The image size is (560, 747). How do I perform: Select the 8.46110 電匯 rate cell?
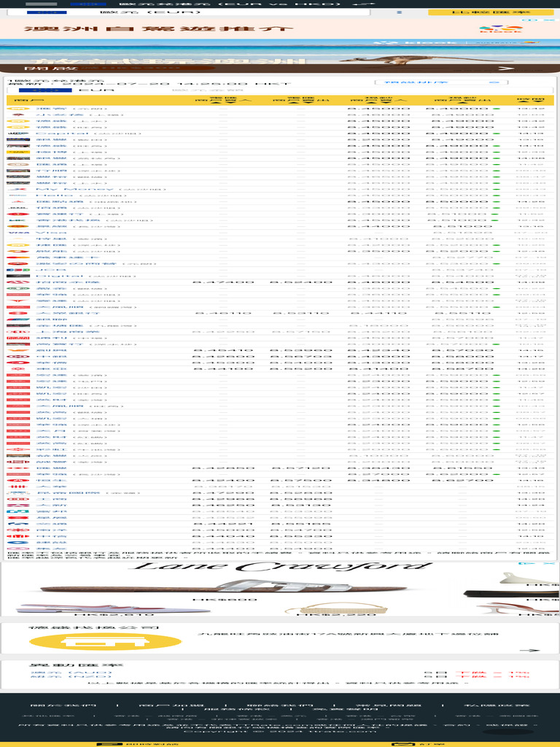[223, 313]
